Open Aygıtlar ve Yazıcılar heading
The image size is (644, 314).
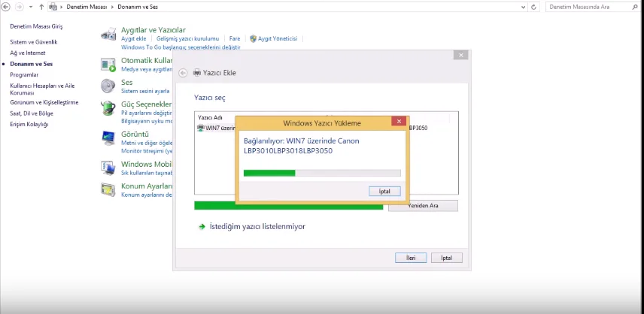point(153,30)
